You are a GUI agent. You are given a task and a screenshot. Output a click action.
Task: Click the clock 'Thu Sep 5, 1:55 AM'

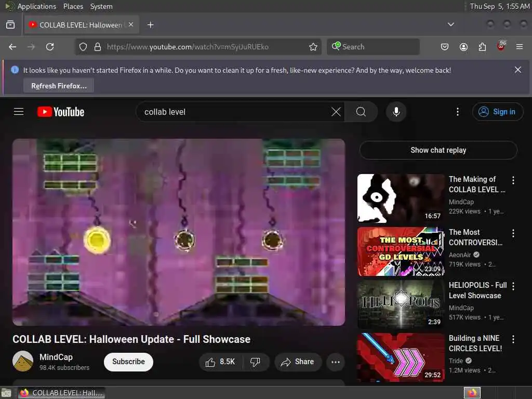[x=499, y=6]
